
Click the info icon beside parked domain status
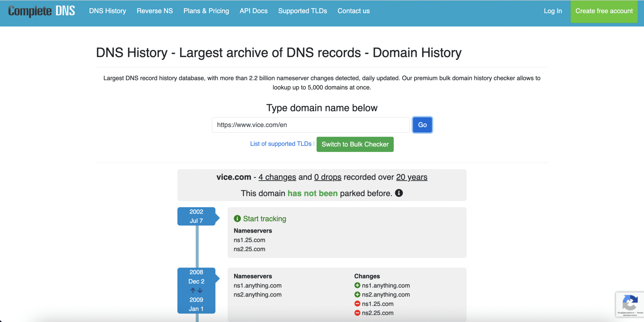[x=399, y=193]
